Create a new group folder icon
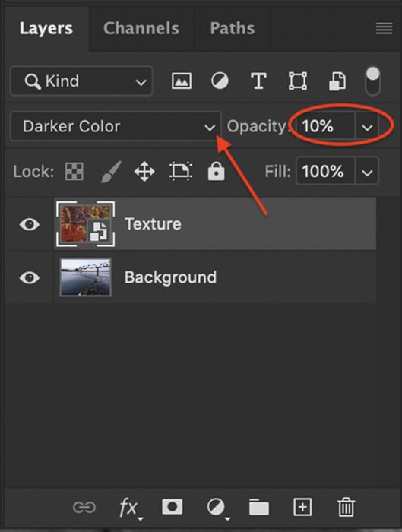The width and height of the screenshot is (402, 532). [259, 507]
